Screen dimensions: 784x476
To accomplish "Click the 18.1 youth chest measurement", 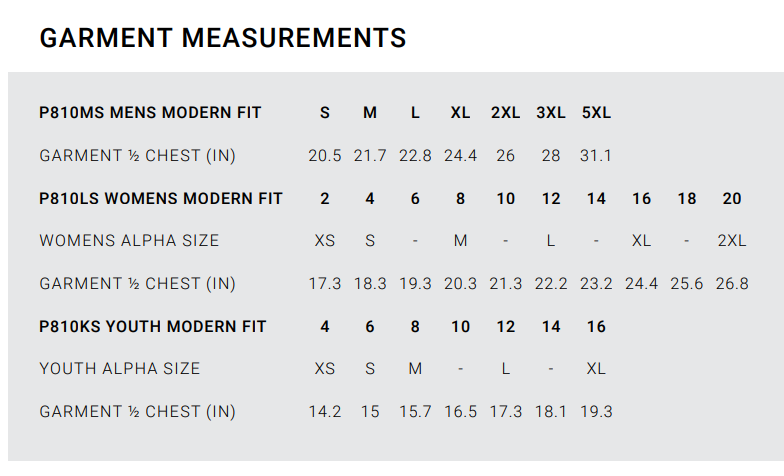I will pyautogui.click(x=551, y=412).
